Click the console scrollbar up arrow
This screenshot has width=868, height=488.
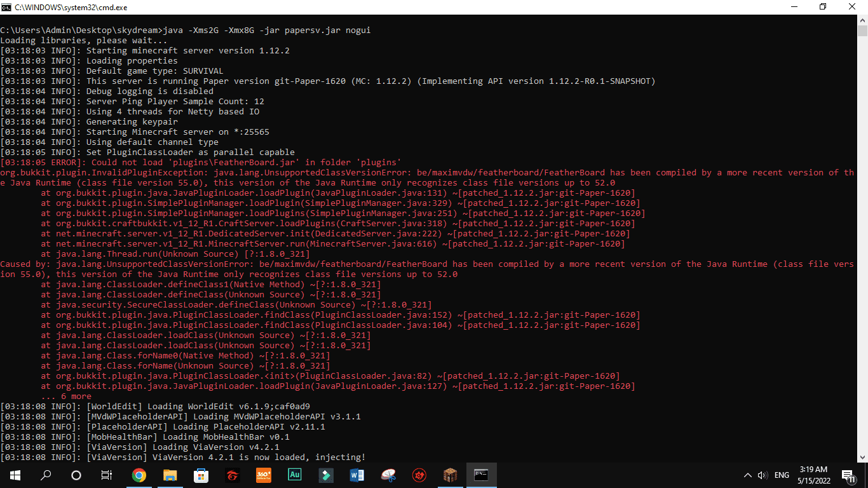862,20
